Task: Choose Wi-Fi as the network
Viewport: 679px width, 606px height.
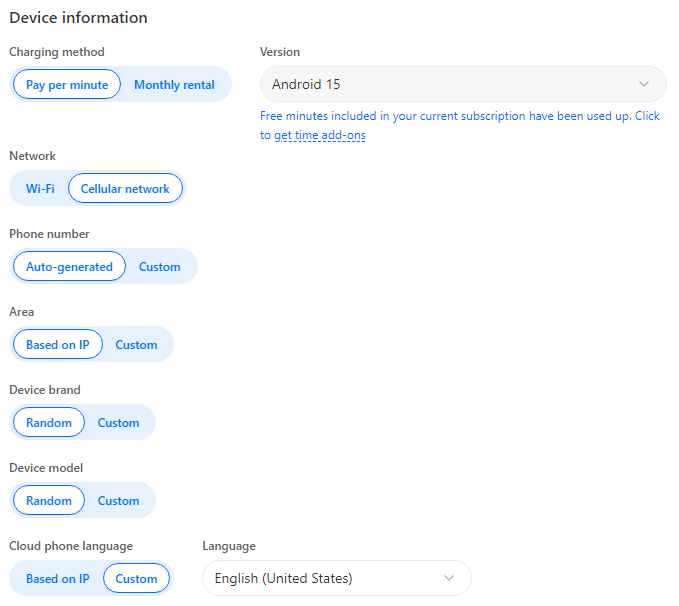Action: click(x=40, y=188)
